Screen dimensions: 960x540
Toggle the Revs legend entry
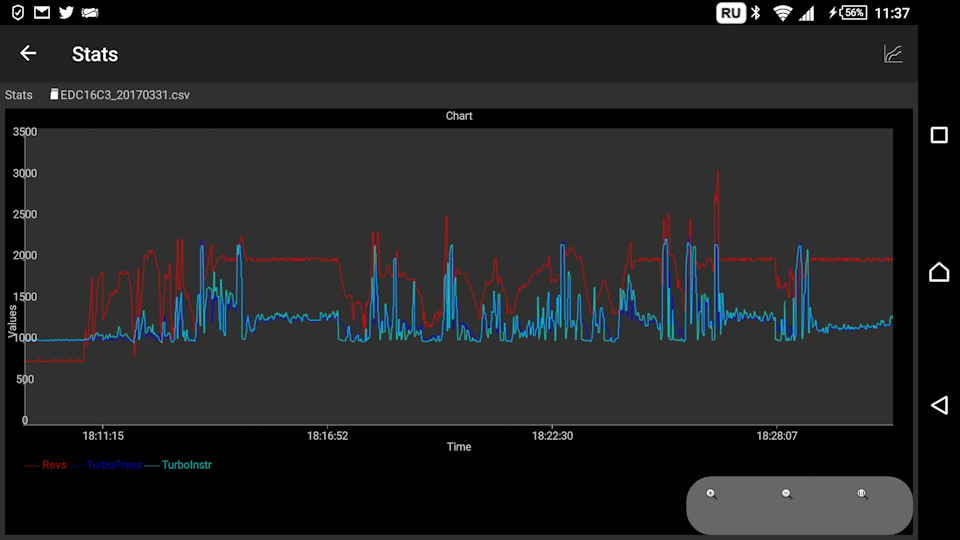(x=46, y=465)
